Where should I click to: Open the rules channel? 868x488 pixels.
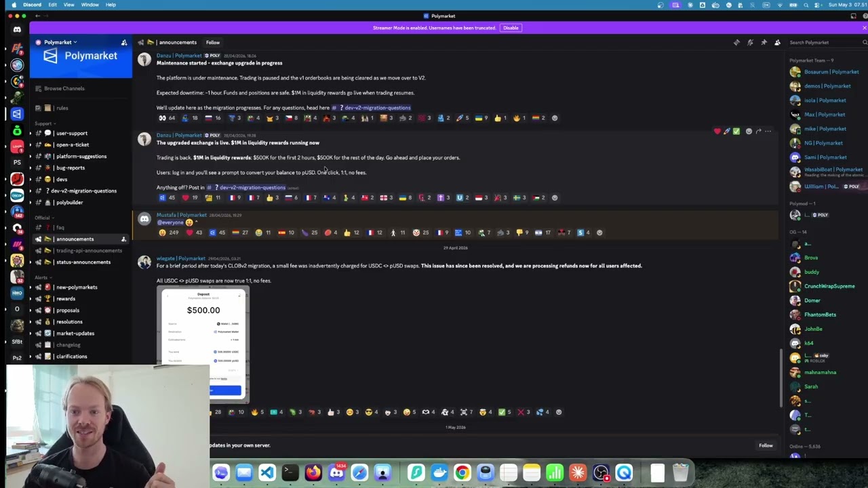click(62, 108)
